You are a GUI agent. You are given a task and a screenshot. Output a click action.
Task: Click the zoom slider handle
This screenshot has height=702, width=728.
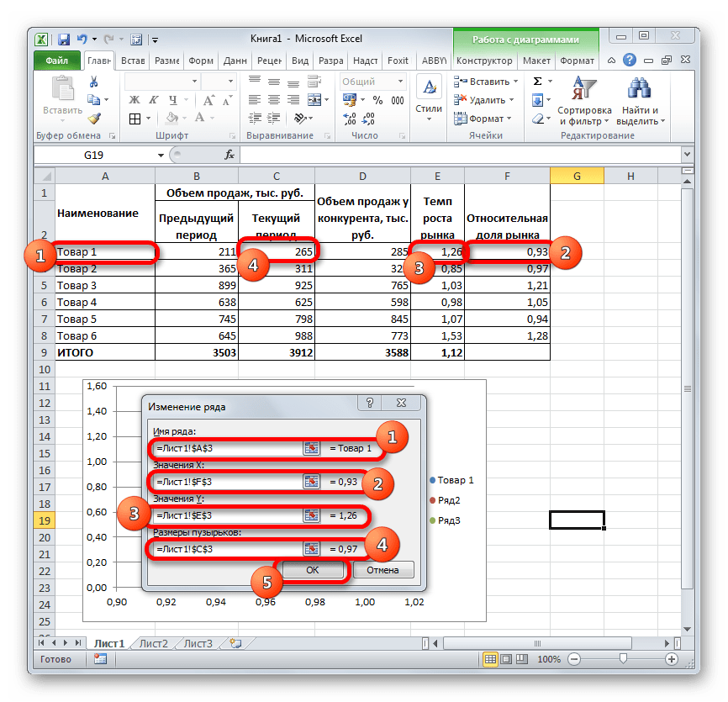624,659
